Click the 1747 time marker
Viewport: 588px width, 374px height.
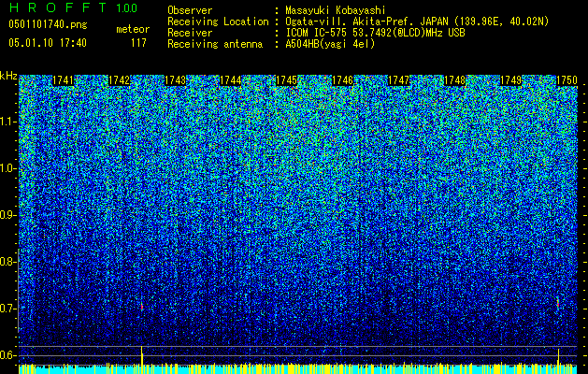[398, 80]
